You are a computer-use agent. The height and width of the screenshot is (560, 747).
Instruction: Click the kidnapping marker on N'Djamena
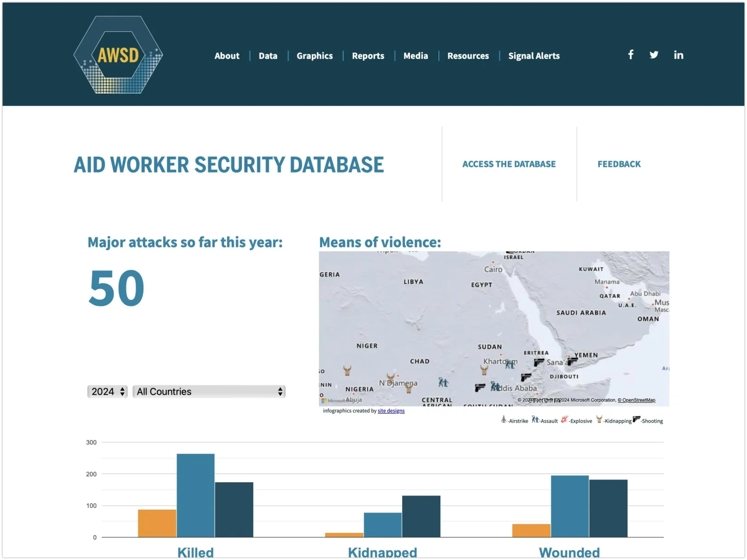click(391, 378)
